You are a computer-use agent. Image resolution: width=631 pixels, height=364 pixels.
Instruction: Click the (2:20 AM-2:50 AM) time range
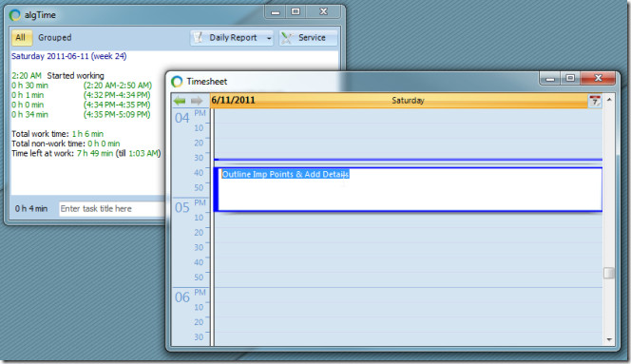118,86
